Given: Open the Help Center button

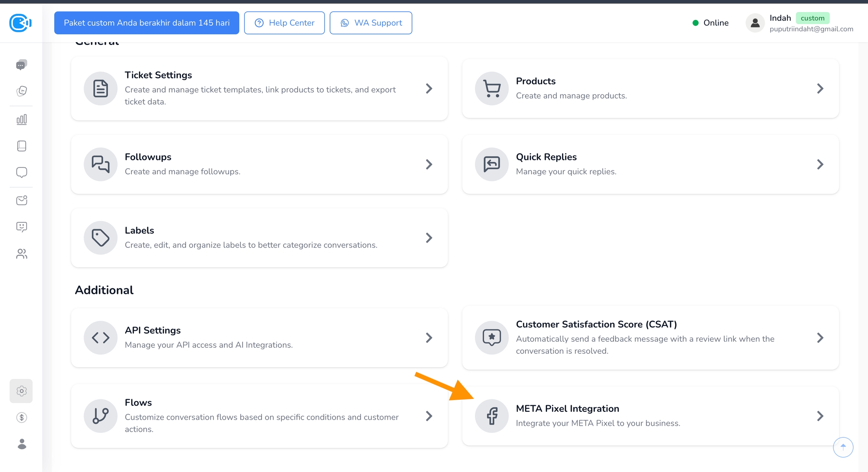Looking at the screenshot, I should tap(284, 23).
